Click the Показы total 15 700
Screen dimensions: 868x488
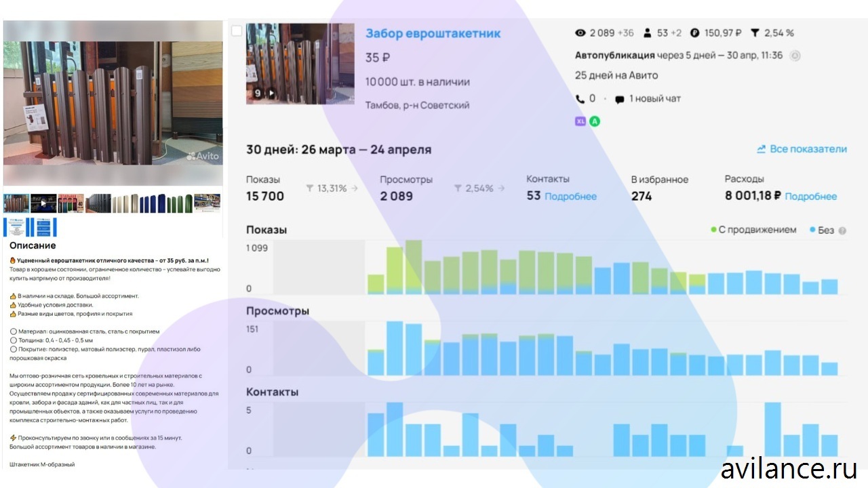pos(265,197)
